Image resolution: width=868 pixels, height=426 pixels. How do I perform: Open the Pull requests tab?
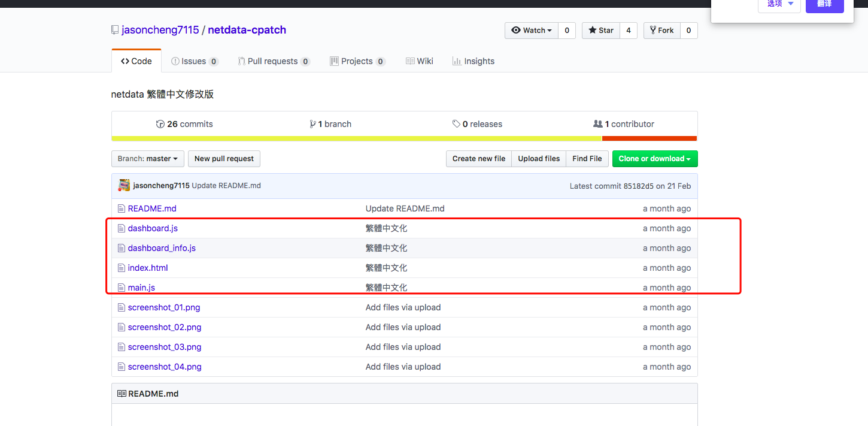pos(274,61)
